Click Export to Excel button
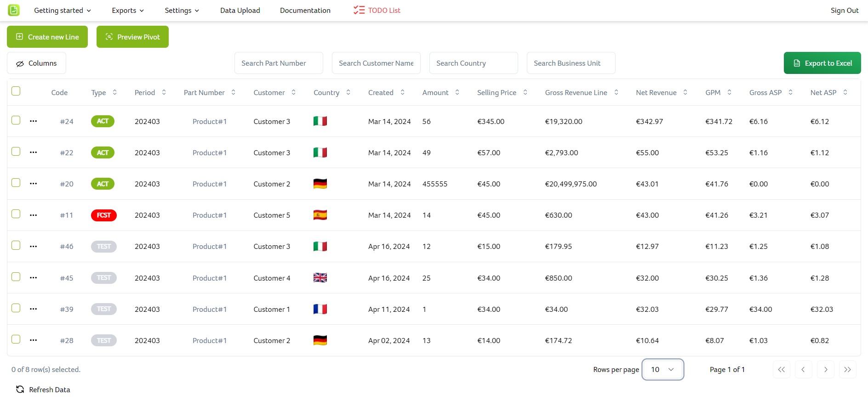Image resolution: width=868 pixels, height=417 pixels. click(x=822, y=63)
